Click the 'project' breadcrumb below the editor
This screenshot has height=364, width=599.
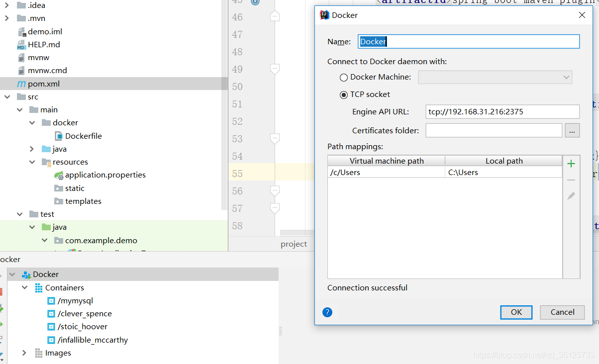pyautogui.click(x=294, y=244)
